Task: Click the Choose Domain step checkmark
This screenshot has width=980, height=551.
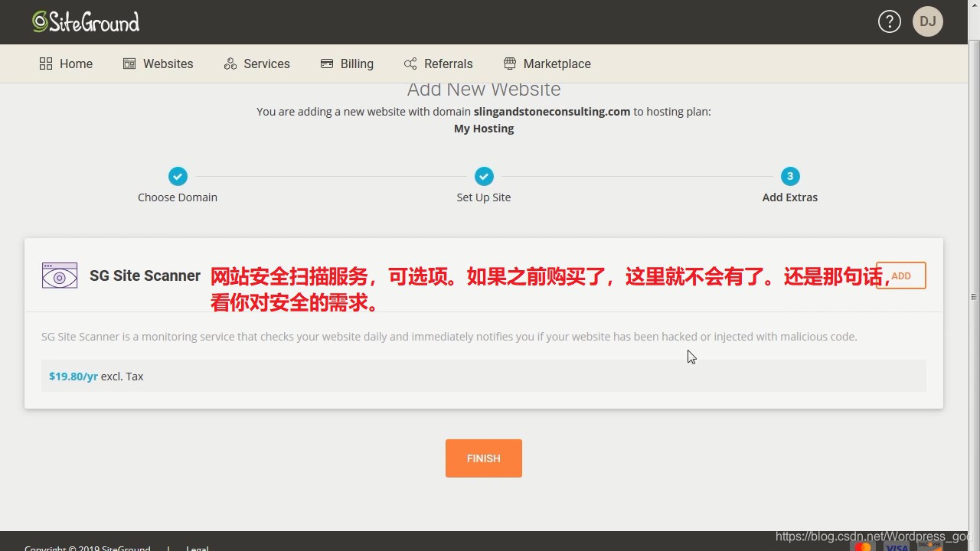Action: [178, 176]
